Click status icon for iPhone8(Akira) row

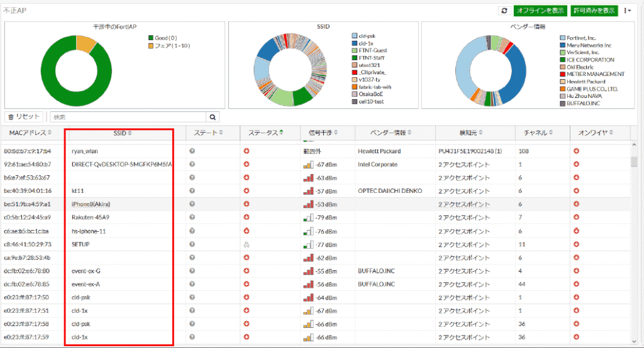(247, 204)
